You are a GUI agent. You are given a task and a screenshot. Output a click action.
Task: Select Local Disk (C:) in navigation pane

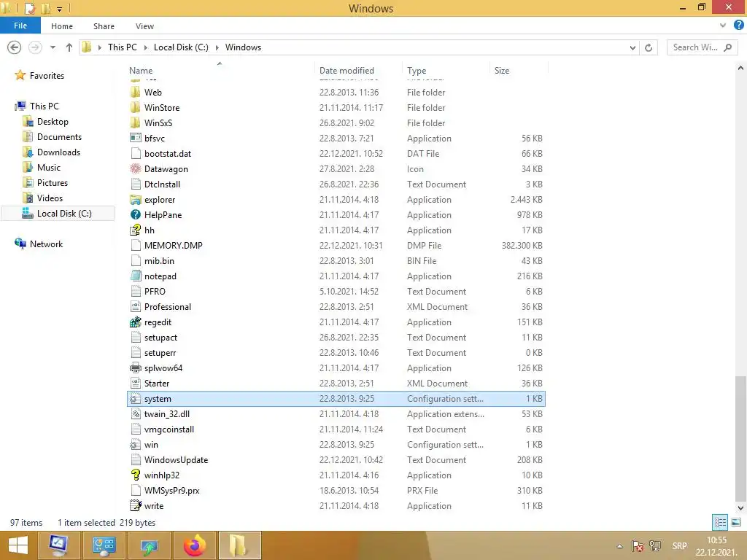click(57, 214)
